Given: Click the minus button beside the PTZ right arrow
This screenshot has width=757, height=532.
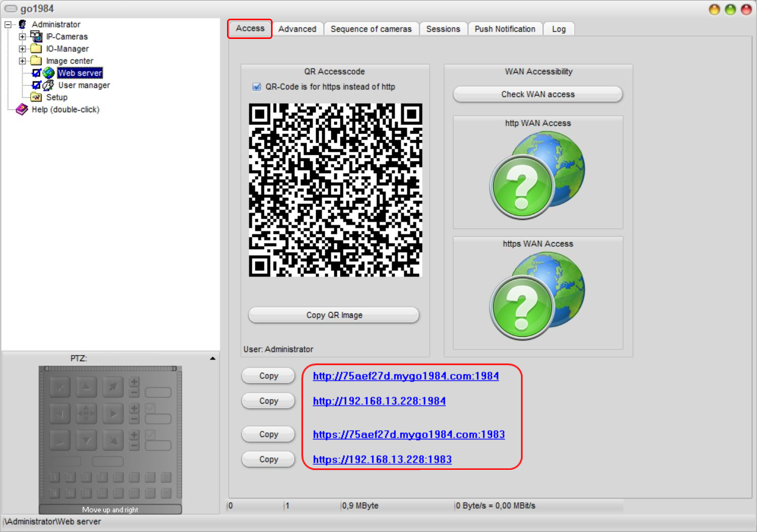Looking at the screenshot, I should click(x=134, y=419).
